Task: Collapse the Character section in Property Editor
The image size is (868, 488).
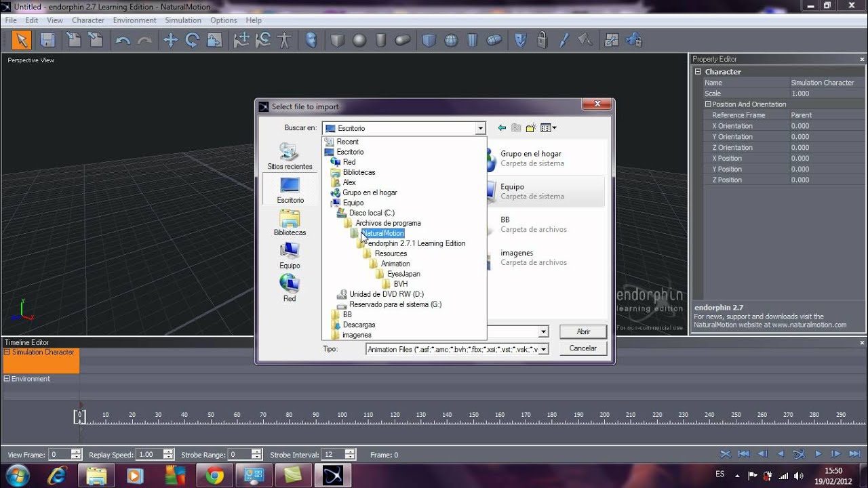Action: (698, 72)
